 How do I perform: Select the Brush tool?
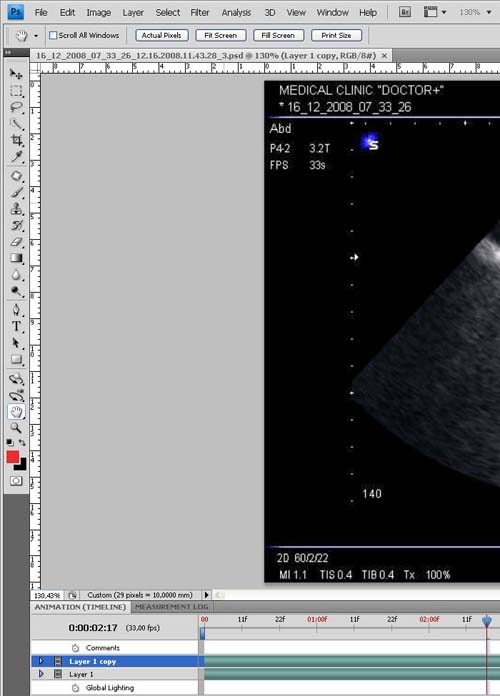[16, 193]
